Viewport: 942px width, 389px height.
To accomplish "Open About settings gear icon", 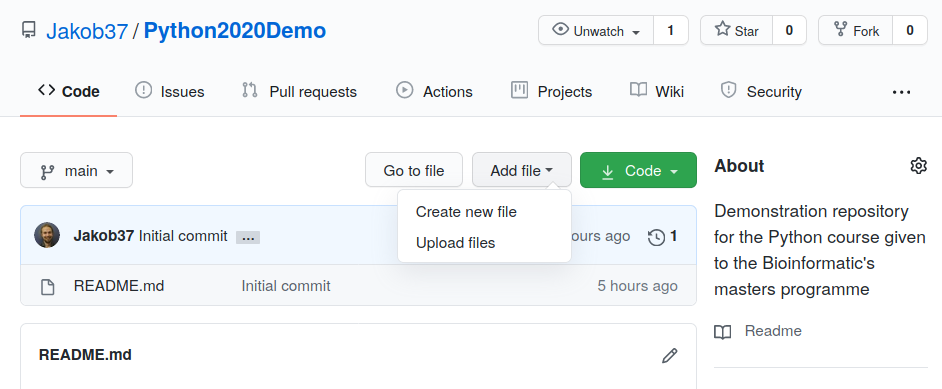I will coord(919,166).
